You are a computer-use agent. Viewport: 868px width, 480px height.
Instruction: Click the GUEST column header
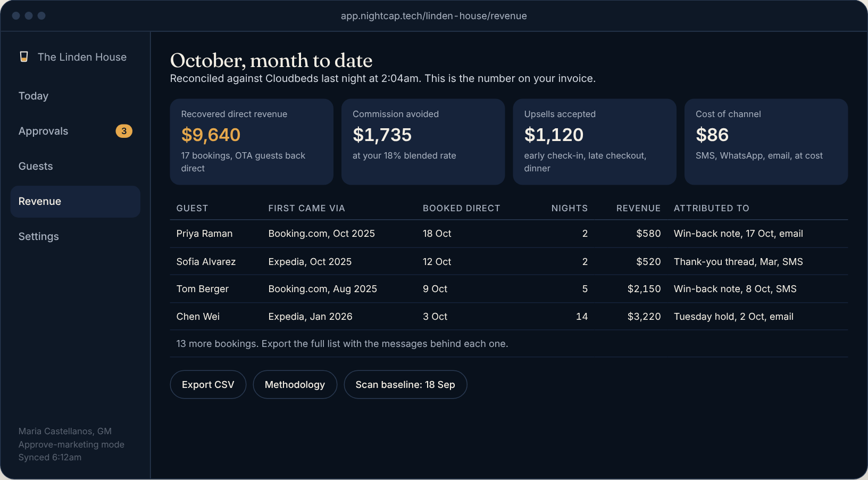pyautogui.click(x=192, y=208)
